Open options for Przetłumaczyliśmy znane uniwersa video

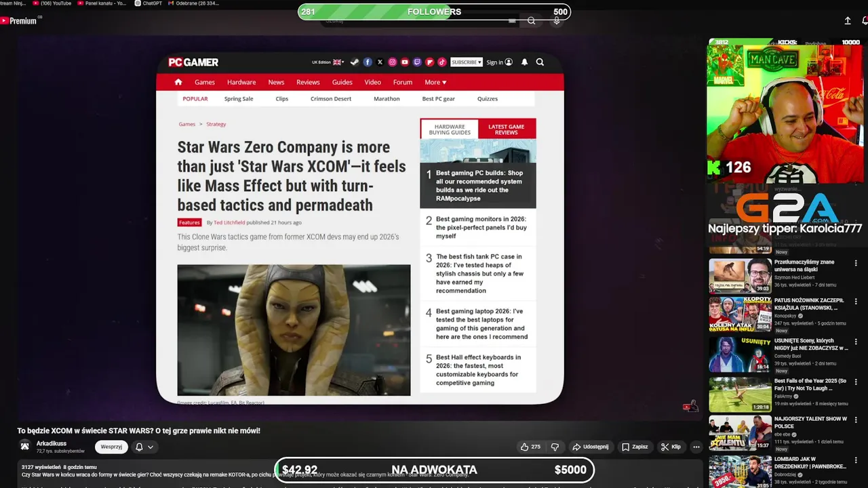tap(856, 263)
